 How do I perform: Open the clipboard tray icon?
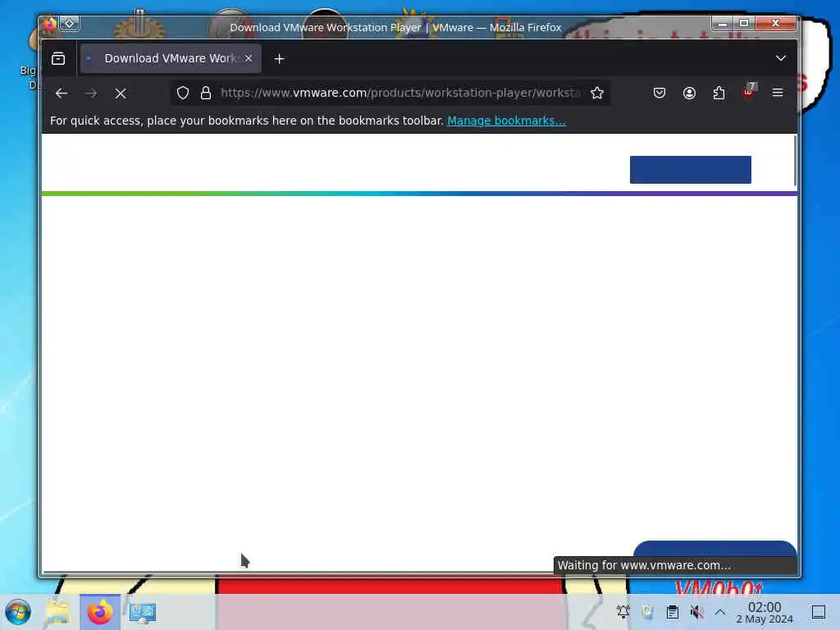click(x=673, y=612)
